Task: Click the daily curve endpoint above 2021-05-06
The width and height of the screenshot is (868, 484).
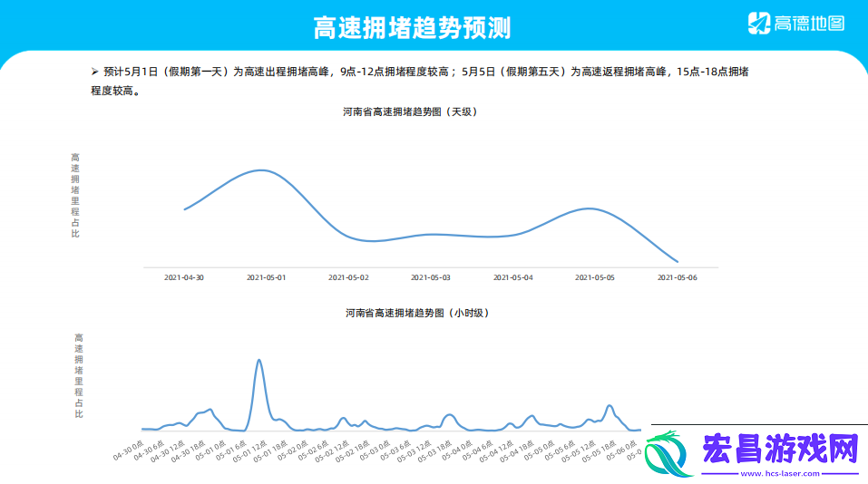Action: 677,262
